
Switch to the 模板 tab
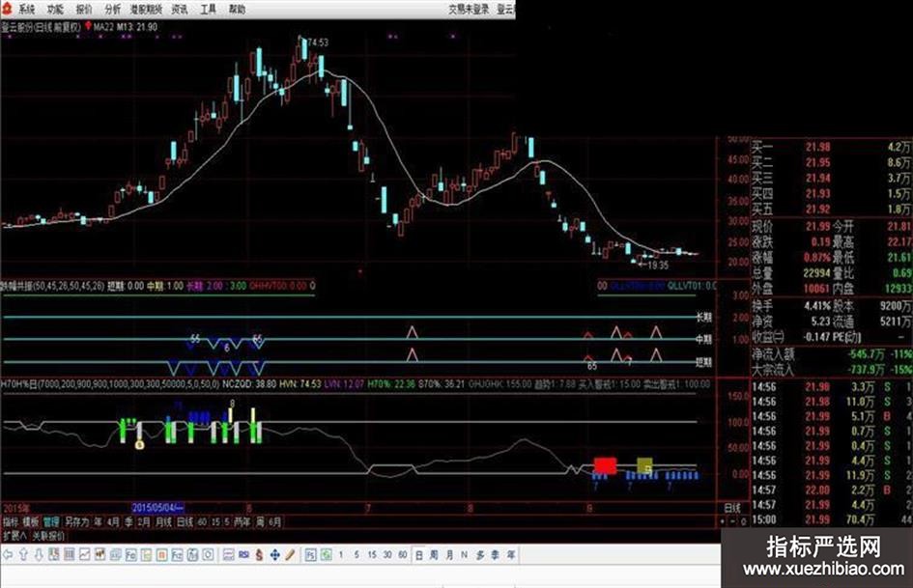pyautogui.click(x=30, y=521)
